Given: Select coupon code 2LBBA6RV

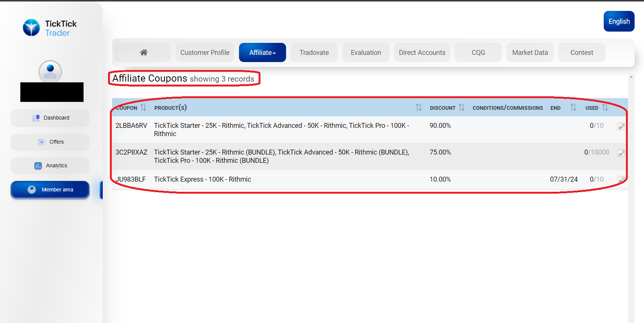Looking at the screenshot, I should pyautogui.click(x=131, y=126).
